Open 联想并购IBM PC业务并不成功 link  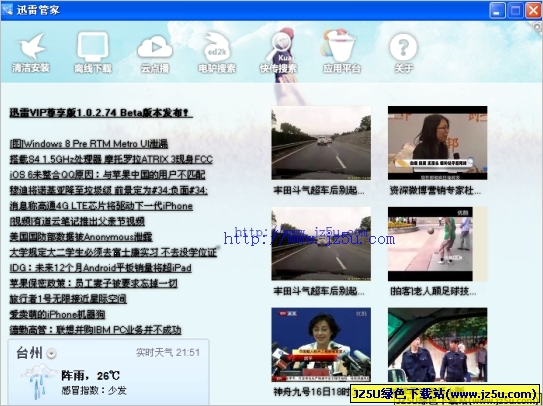pyautogui.click(x=95, y=330)
